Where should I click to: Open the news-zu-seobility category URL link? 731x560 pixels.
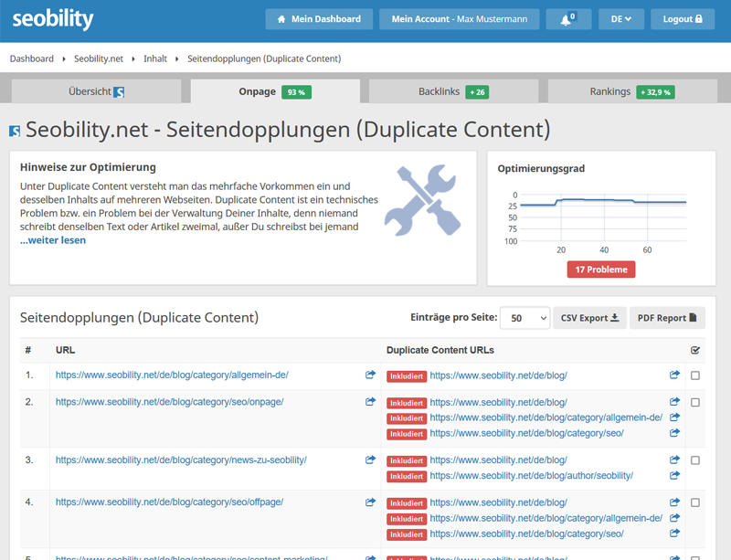point(181,460)
